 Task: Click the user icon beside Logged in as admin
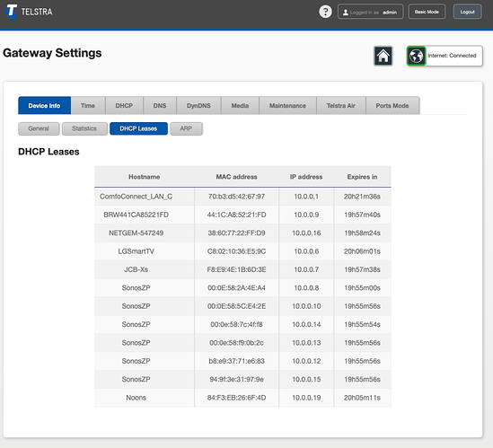pyautogui.click(x=346, y=13)
